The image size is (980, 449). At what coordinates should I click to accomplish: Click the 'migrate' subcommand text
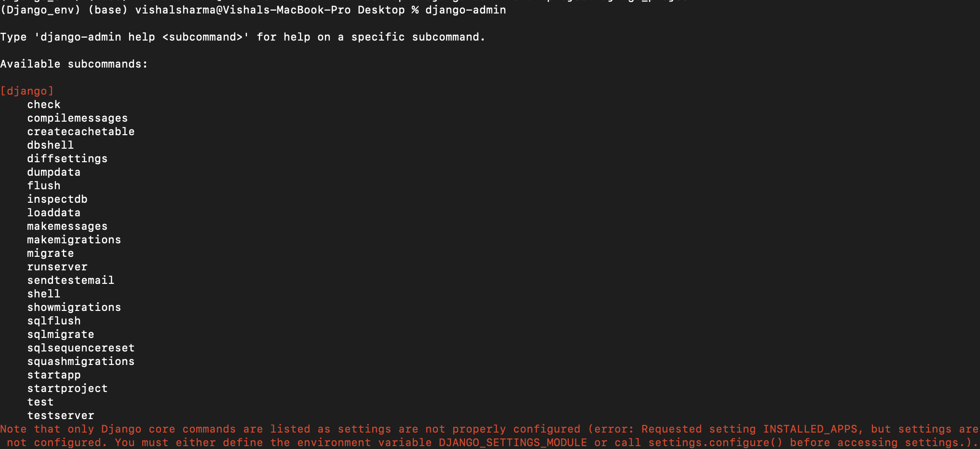click(51, 253)
